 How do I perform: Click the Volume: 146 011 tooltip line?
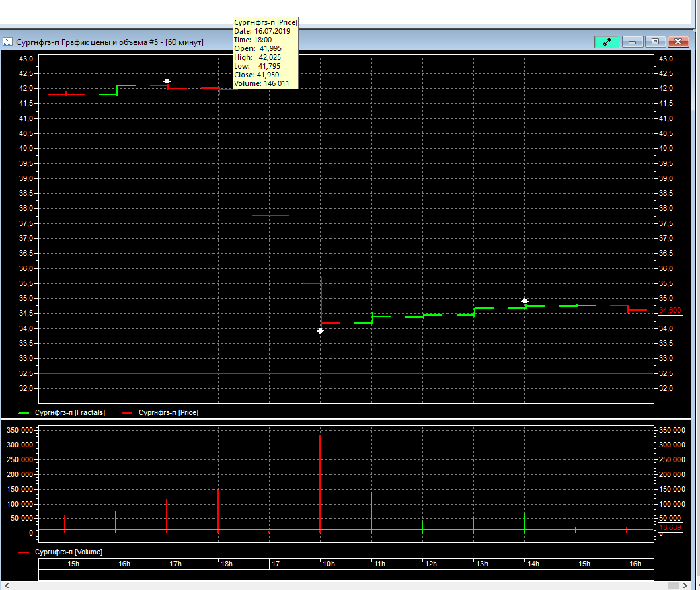point(262,83)
